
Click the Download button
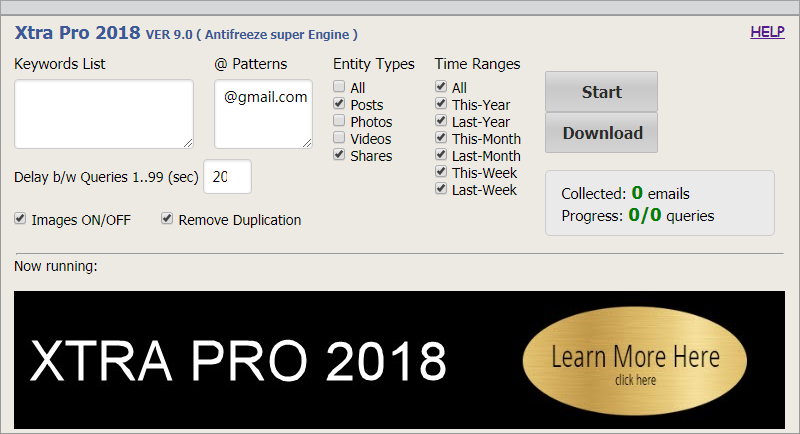pyautogui.click(x=601, y=133)
